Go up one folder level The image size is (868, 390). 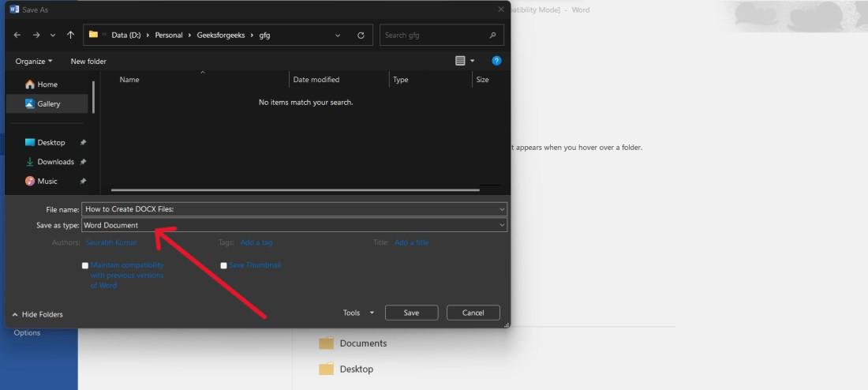(70, 35)
